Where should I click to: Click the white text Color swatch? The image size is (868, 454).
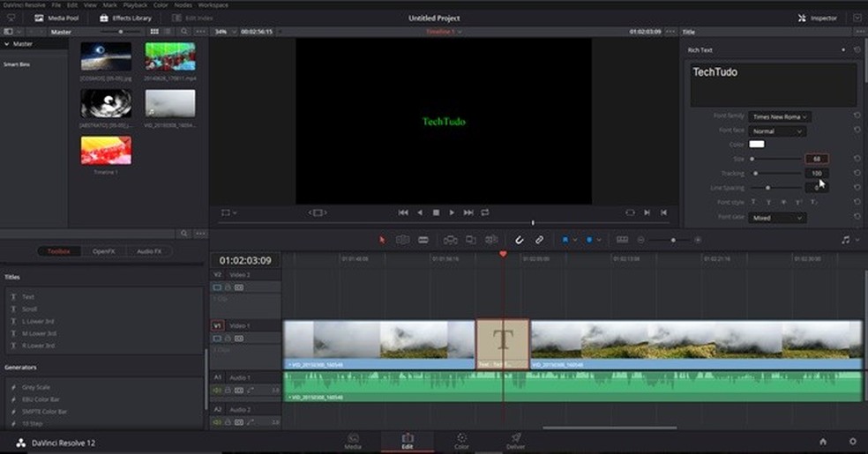(757, 145)
